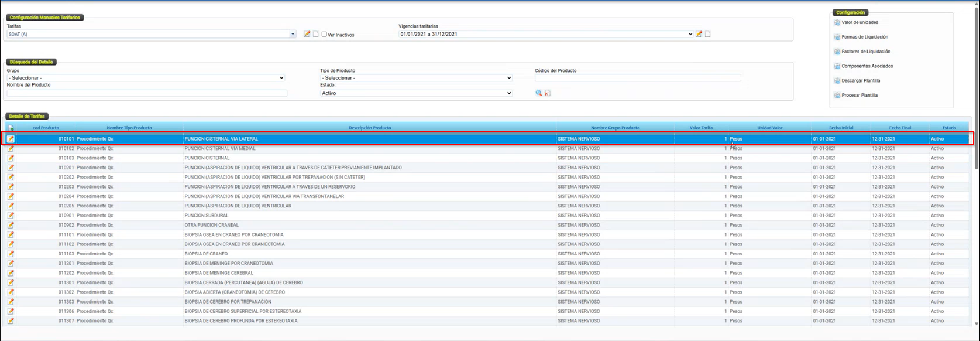Click the Código del Producto input field

[x=638, y=78]
